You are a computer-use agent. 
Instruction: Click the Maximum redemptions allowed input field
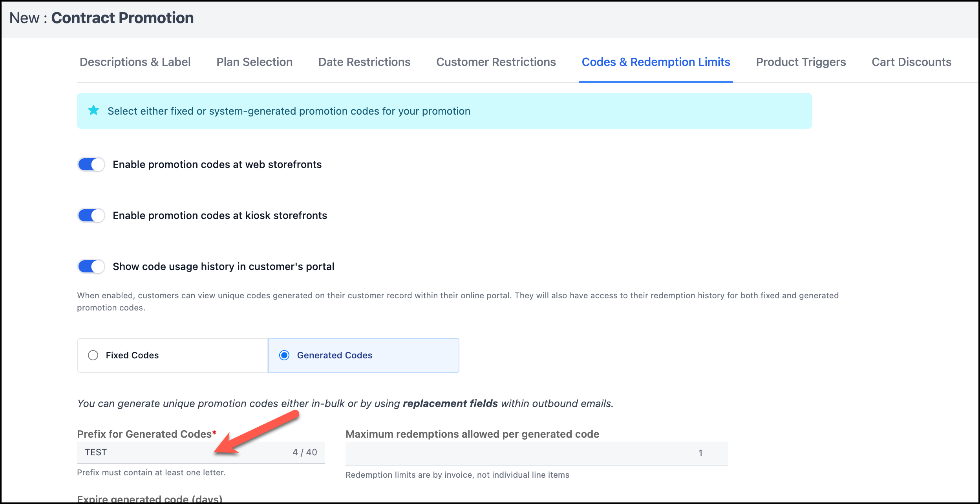tap(536, 453)
